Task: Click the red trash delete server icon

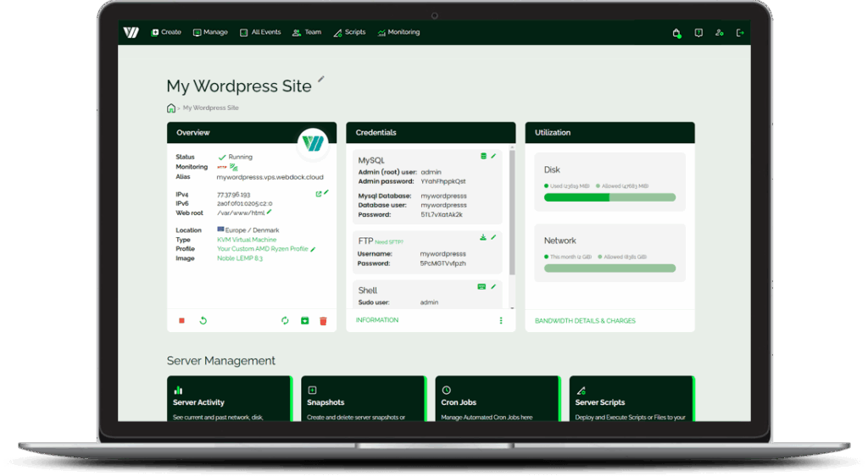Action: coord(323,321)
